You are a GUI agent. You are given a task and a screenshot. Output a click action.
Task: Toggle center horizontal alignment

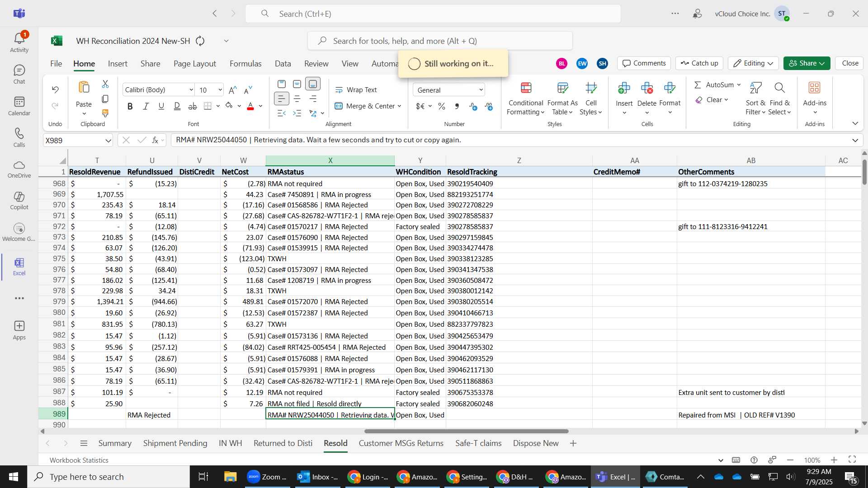click(297, 99)
